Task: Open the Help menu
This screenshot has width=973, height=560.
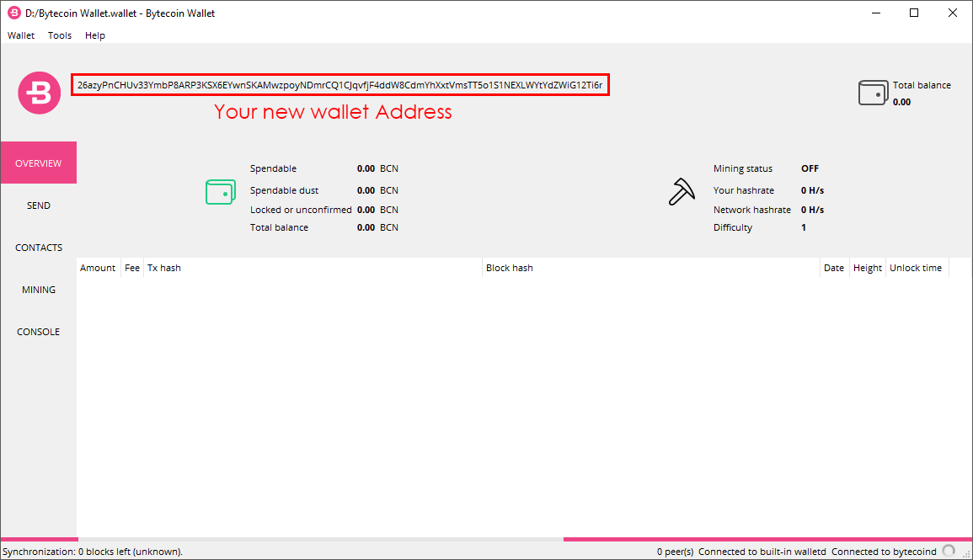Action: (95, 35)
